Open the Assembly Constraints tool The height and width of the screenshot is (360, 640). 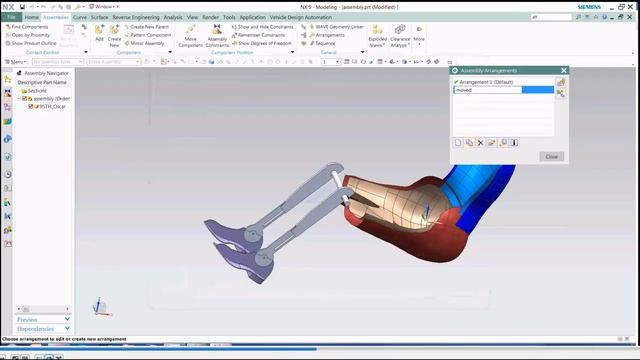click(x=217, y=36)
